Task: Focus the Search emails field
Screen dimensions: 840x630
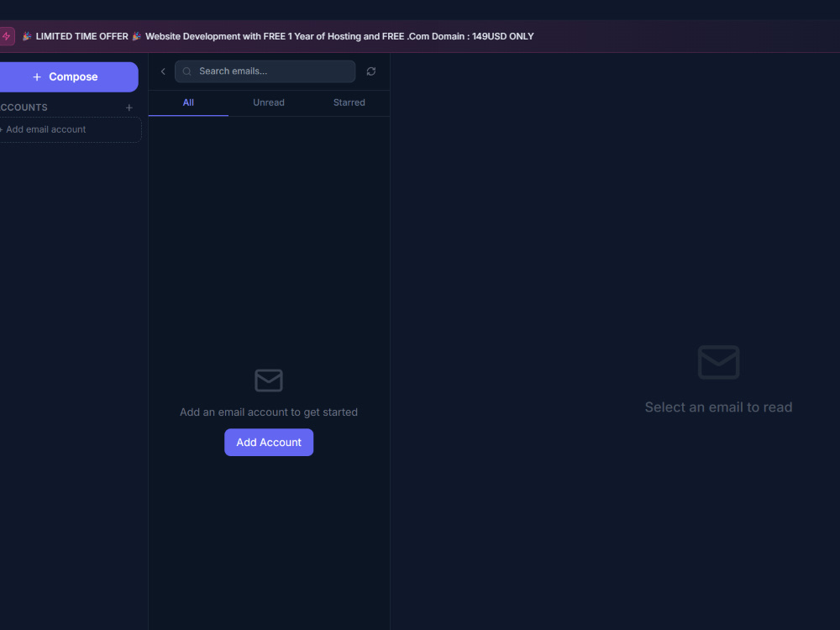Action: (265, 71)
